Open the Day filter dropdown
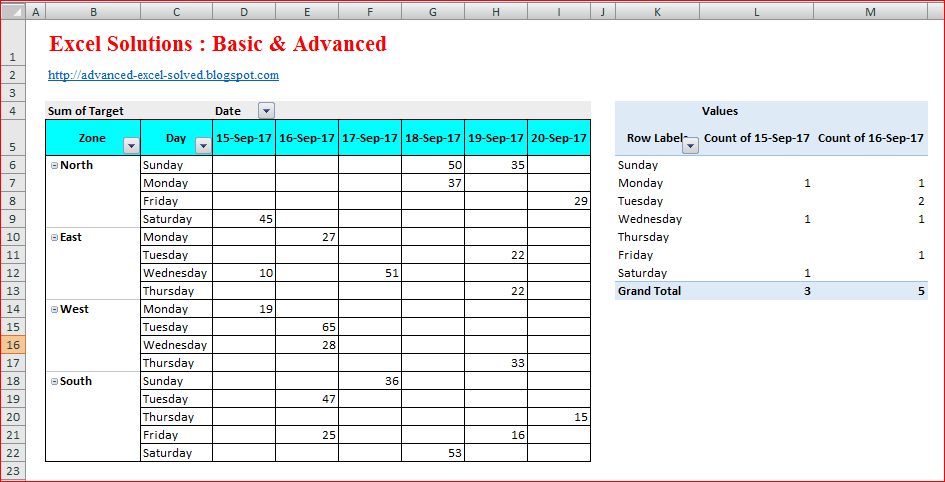Screen dimensions: 945x482 pos(204,145)
